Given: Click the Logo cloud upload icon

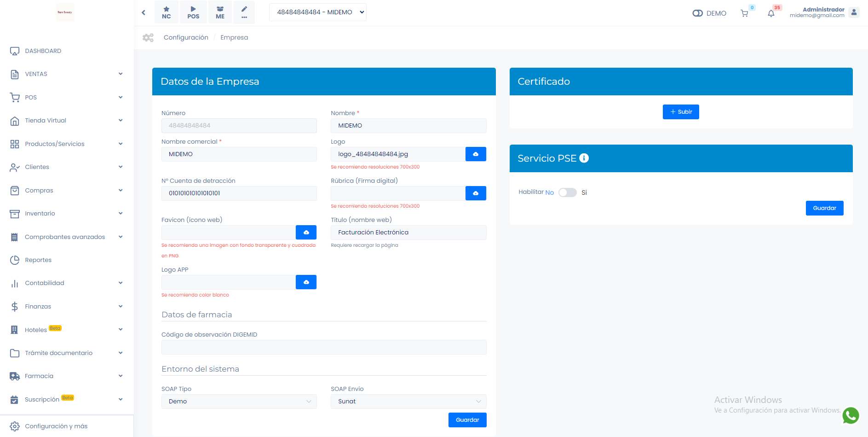Looking at the screenshot, I should pos(476,154).
